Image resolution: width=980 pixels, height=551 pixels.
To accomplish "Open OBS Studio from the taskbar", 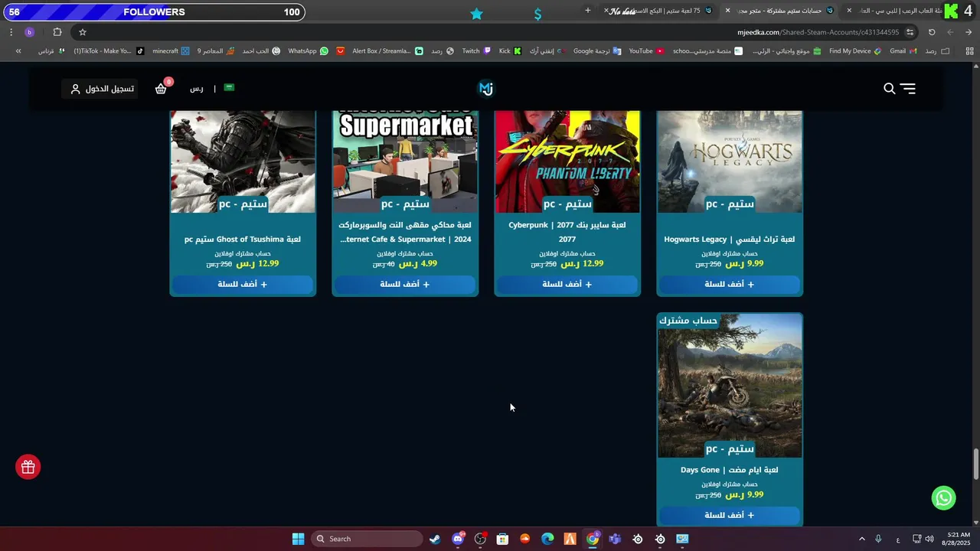I will tap(480, 539).
